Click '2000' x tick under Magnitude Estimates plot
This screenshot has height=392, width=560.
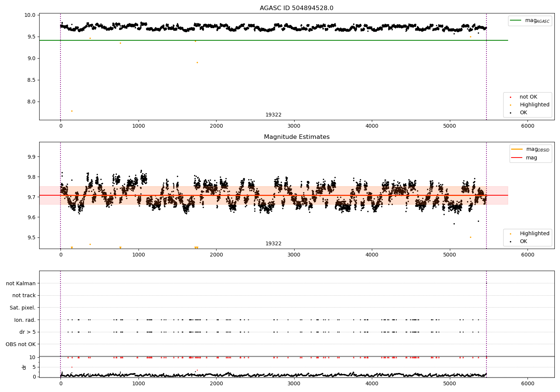216,255
